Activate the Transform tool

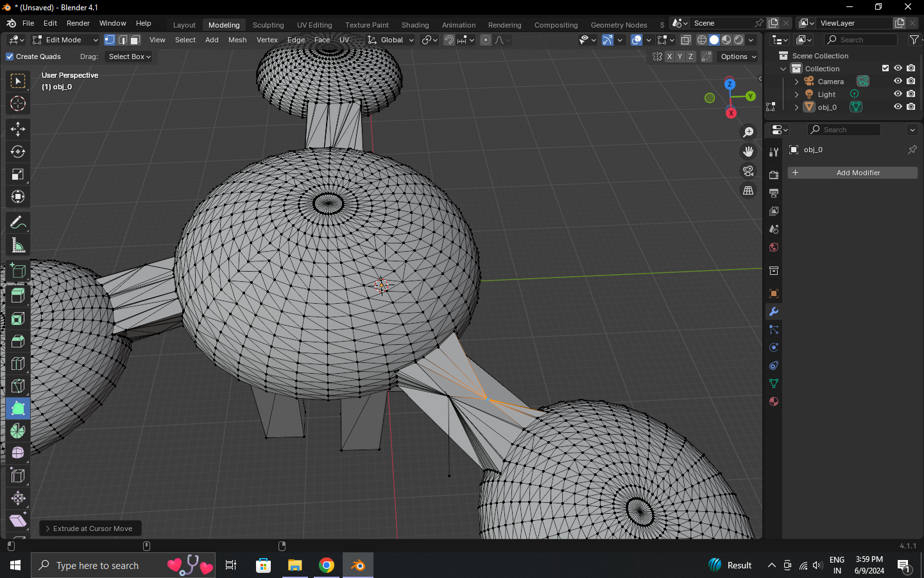(18, 197)
